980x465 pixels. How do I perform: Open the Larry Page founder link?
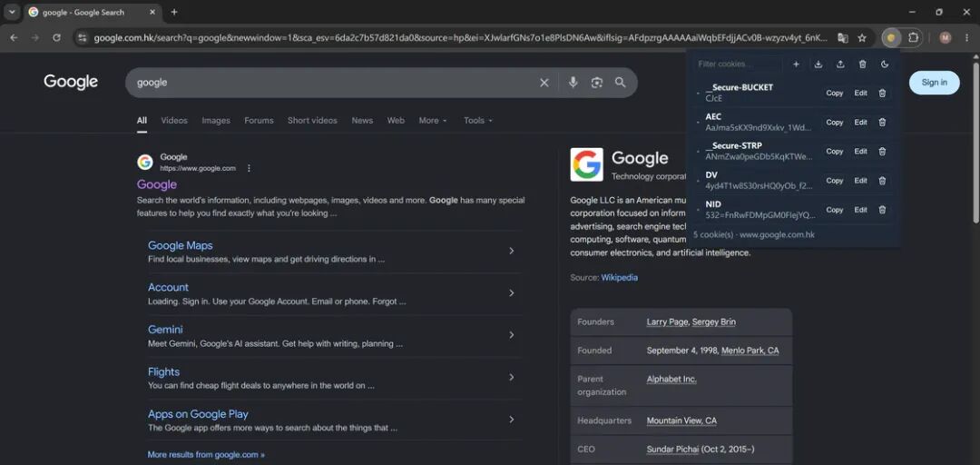(x=668, y=322)
